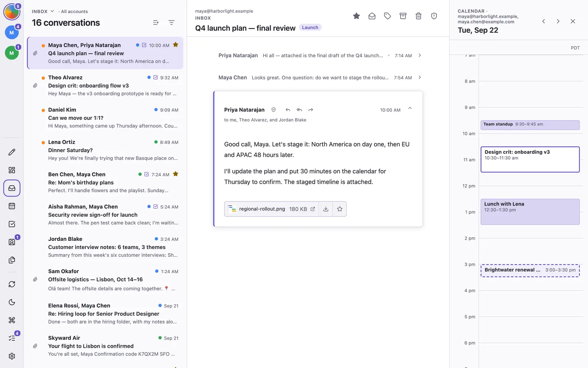Click the Launch label tag
The width and height of the screenshot is (588, 368).
310,27
